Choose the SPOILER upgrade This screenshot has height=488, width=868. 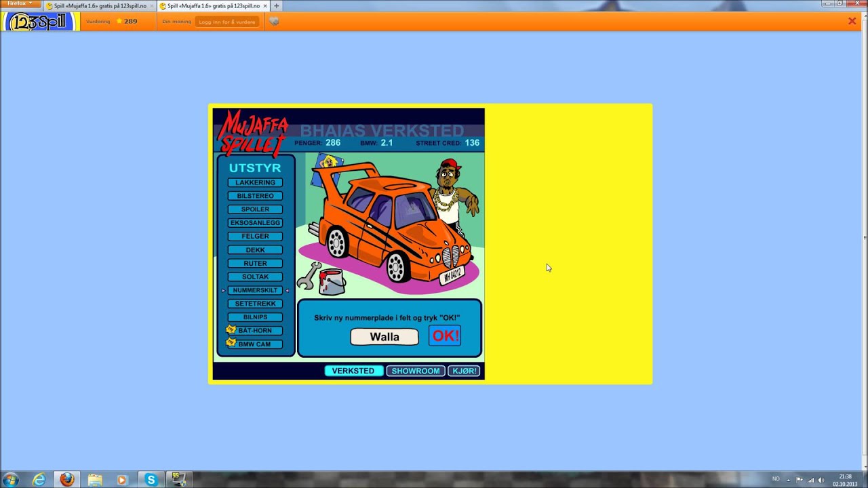pyautogui.click(x=255, y=209)
